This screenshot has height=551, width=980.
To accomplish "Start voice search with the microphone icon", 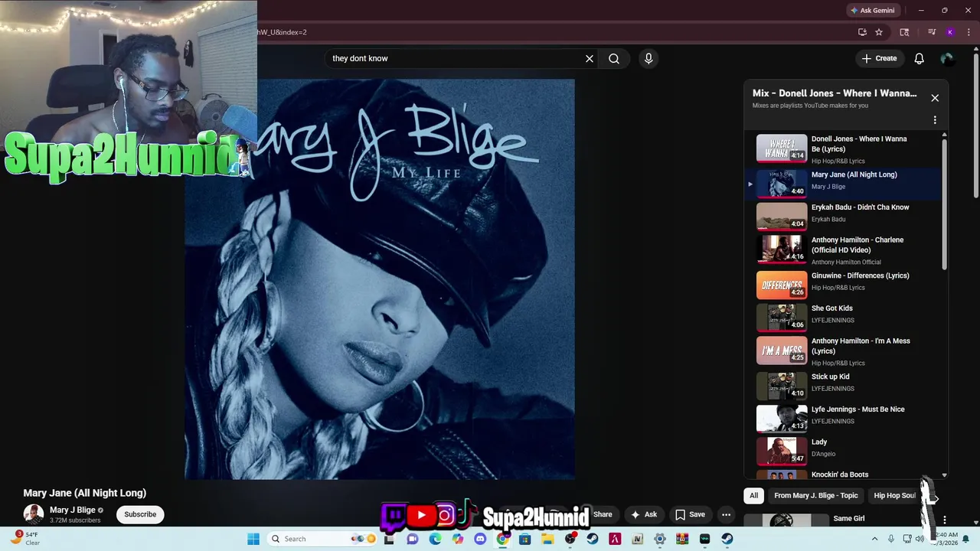I will pyautogui.click(x=648, y=58).
